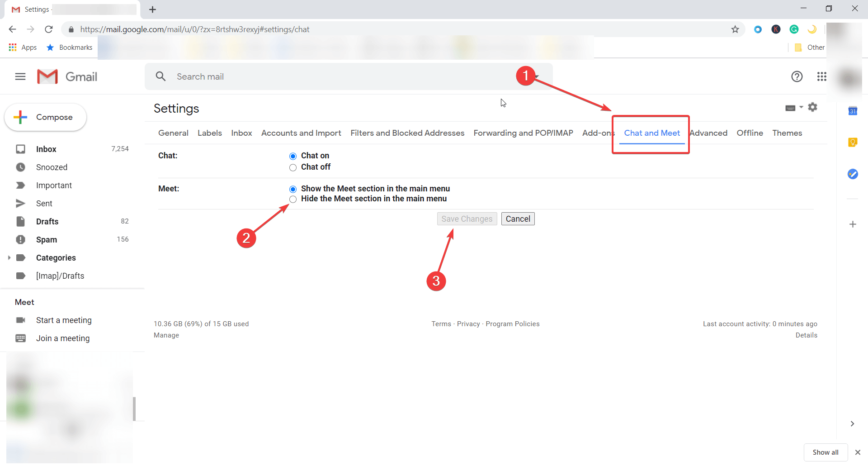868x466 pixels.
Task: Open Google Keep in the side panel
Action: pos(854,142)
